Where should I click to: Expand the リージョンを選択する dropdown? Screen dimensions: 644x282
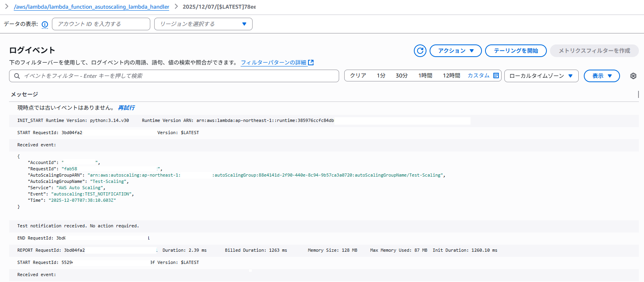[203, 24]
